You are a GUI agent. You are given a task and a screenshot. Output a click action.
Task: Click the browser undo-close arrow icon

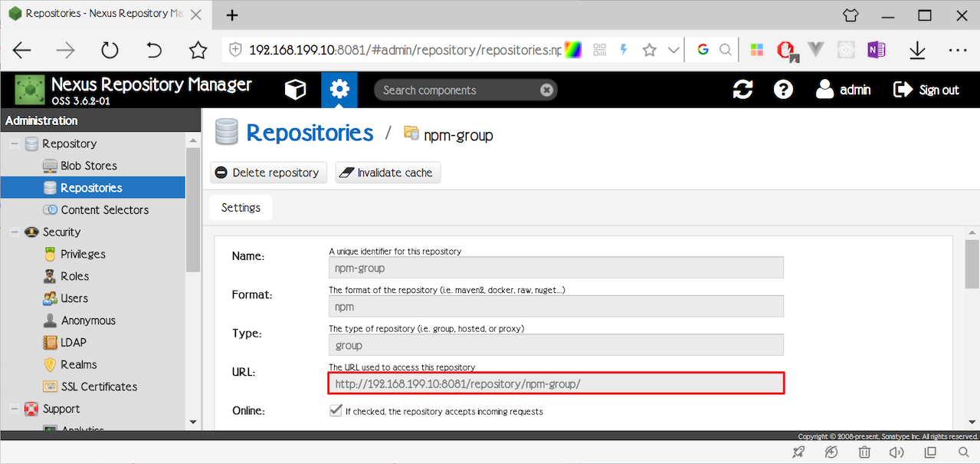click(x=154, y=51)
